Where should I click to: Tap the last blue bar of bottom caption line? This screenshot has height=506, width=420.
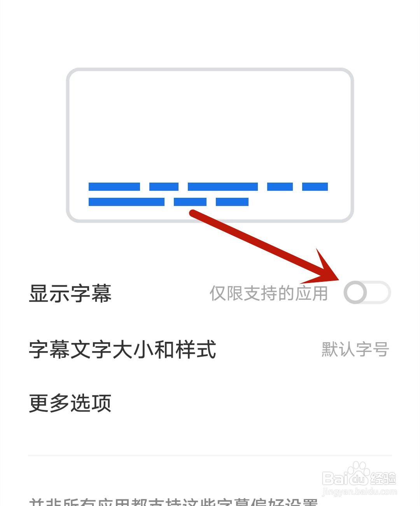pos(232,202)
